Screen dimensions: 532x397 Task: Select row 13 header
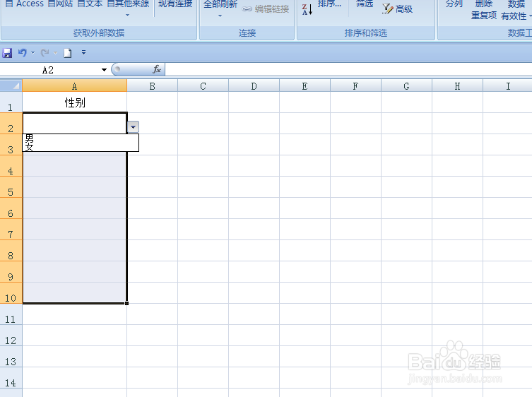tap(11, 357)
